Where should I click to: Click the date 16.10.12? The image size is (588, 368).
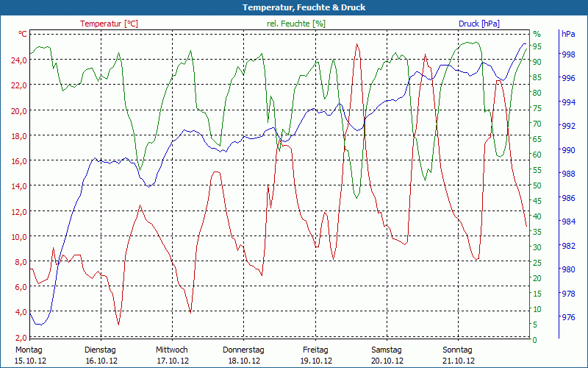tap(101, 361)
